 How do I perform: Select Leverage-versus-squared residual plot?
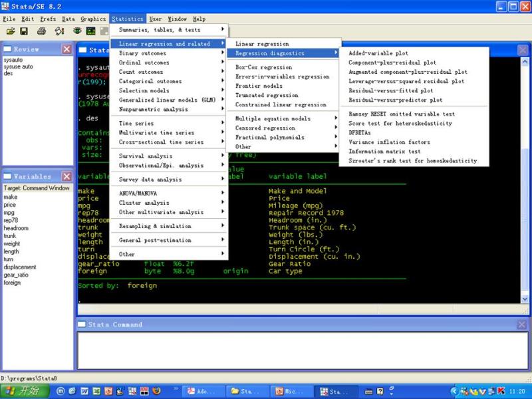414,81
